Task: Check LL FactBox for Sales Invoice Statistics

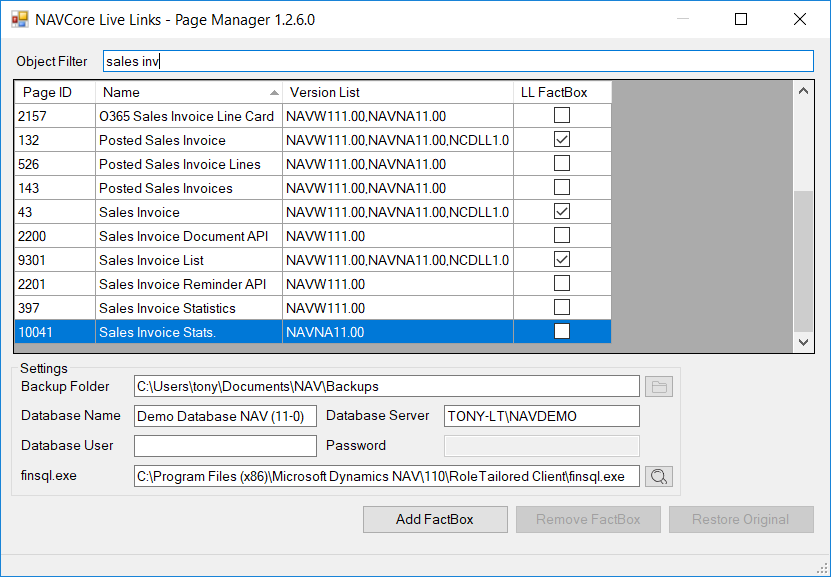Action: pos(561,308)
